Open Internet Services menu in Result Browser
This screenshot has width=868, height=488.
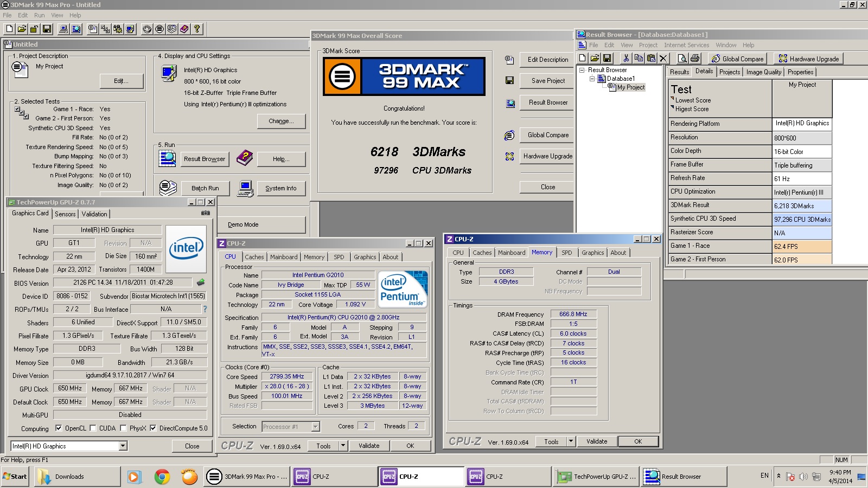[x=686, y=45]
